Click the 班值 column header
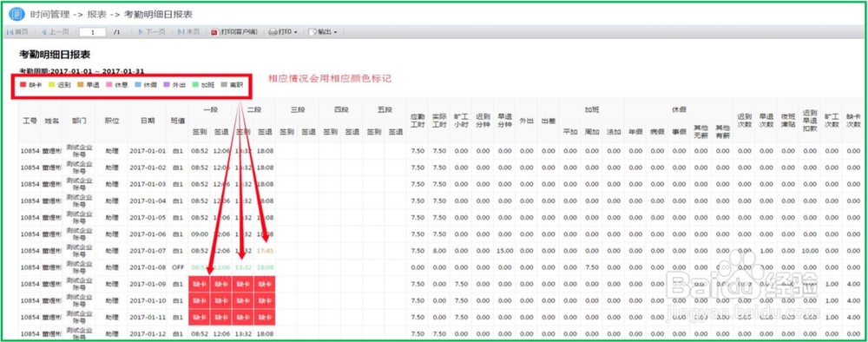 tap(177, 120)
